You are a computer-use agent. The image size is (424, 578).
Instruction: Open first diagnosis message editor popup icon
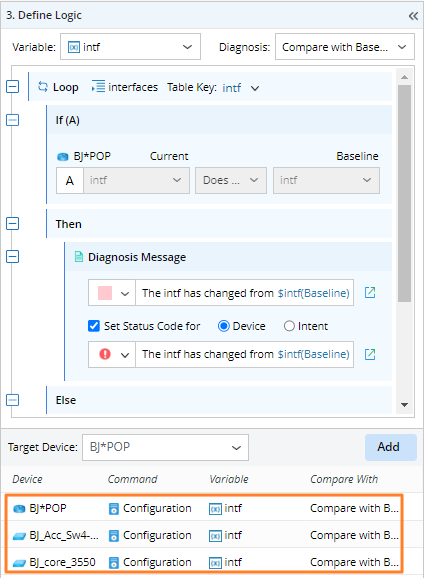(x=370, y=293)
